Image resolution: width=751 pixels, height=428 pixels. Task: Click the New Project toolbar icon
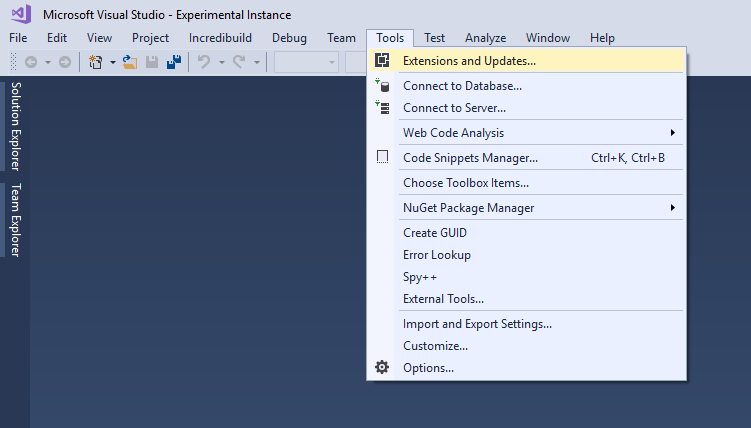tap(95, 62)
